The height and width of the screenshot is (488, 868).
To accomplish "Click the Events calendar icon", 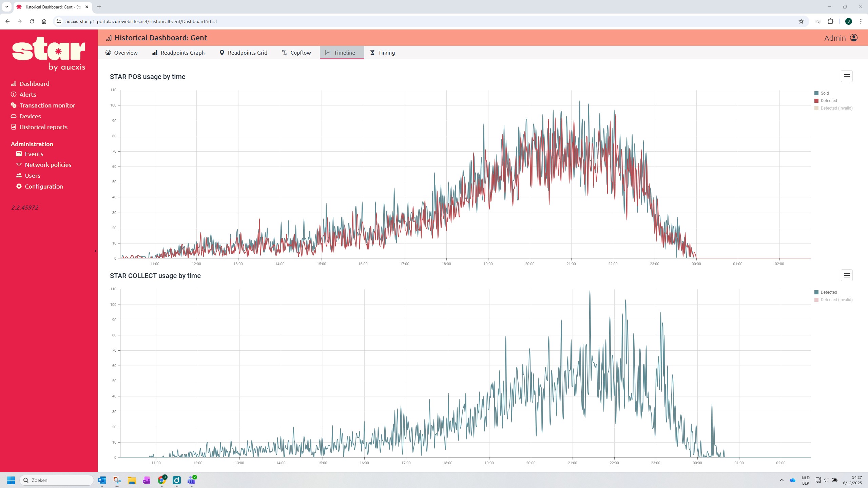I will point(19,154).
